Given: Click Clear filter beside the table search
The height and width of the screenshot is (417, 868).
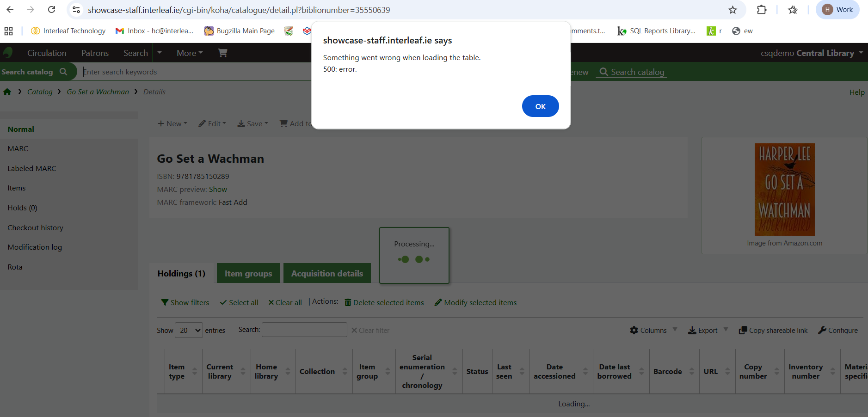Looking at the screenshot, I should (370, 330).
